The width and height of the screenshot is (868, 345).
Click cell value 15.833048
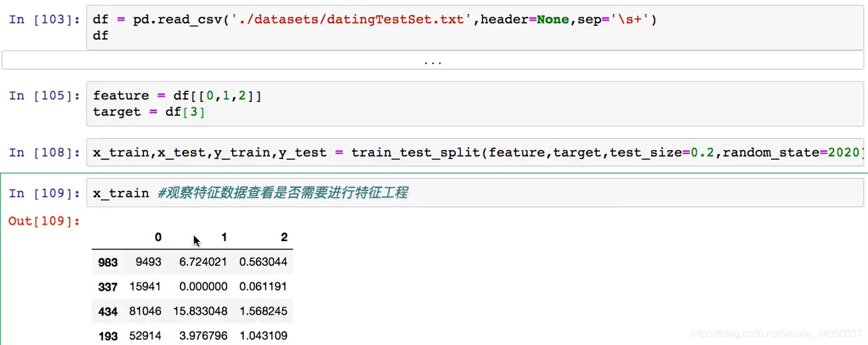201,311
